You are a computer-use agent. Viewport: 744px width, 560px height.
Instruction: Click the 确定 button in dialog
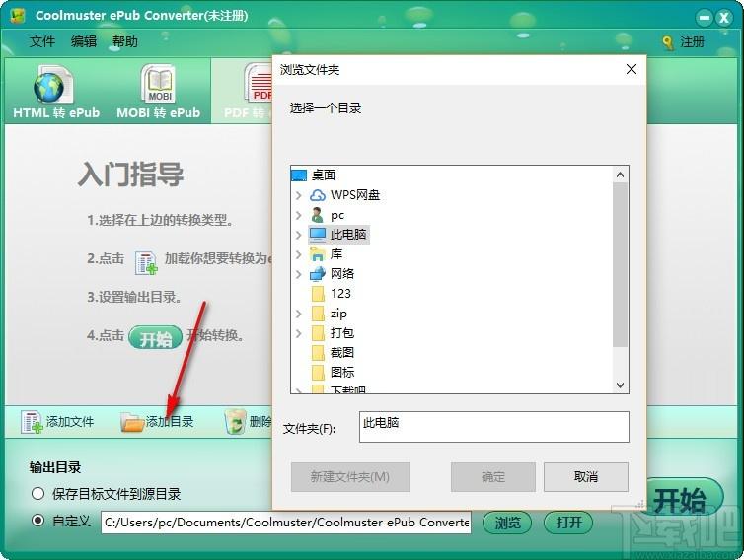coord(493,477)
